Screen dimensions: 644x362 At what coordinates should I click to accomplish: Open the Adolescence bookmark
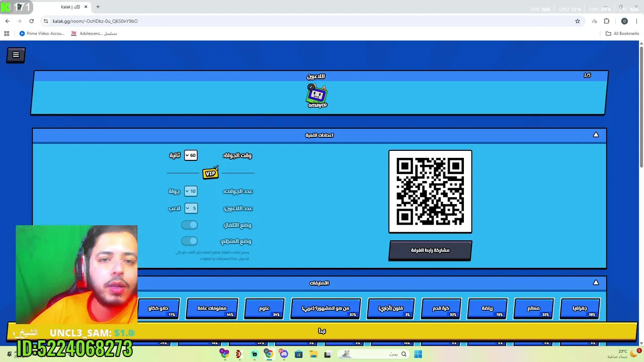[94, 34]
